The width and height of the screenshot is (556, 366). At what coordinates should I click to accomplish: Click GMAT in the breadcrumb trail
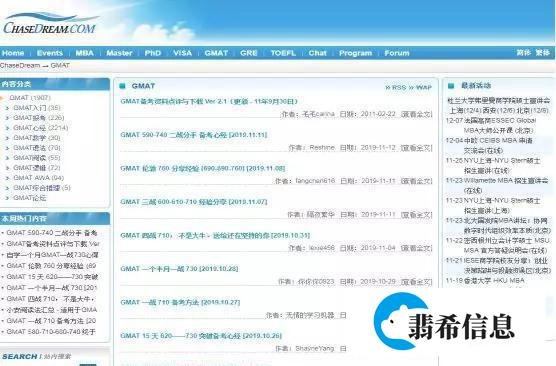60,66
